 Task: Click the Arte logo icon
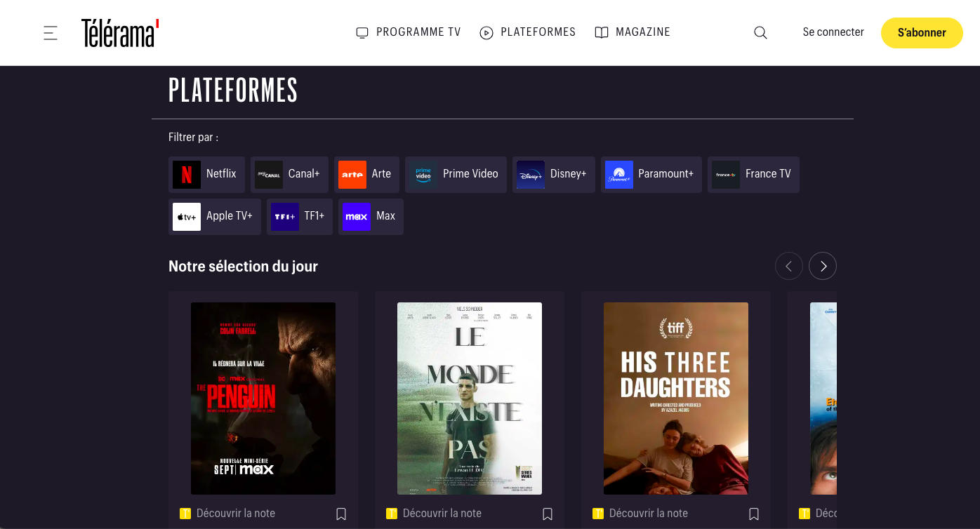click(352, 175)
